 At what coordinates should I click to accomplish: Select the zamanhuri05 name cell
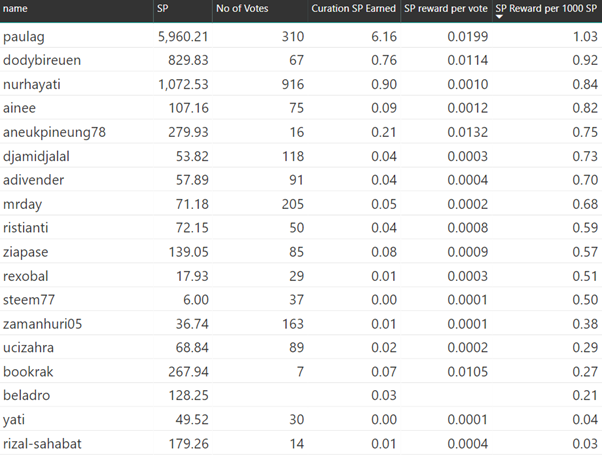click(43, 324)
